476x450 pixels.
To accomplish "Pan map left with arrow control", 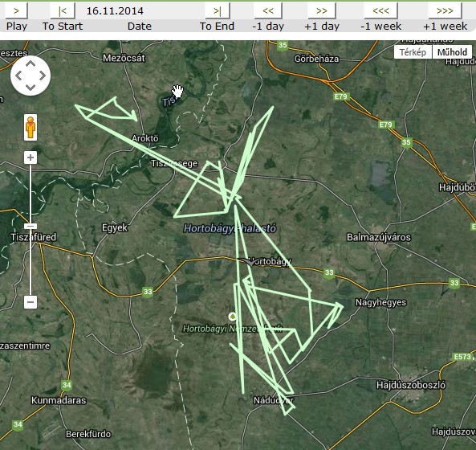I will 18,76.
